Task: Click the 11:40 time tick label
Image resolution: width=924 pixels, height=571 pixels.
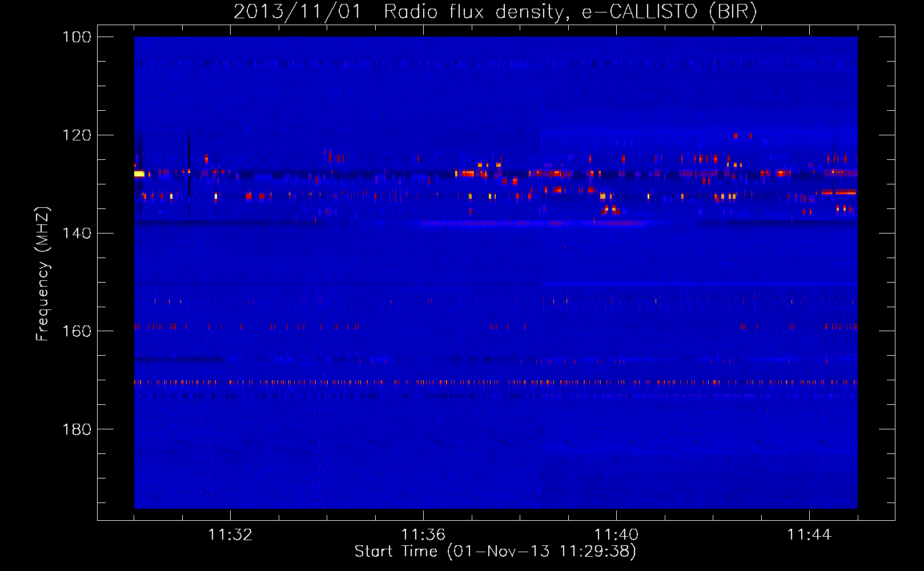Action: pyautogui.click(x=616, y=534)
